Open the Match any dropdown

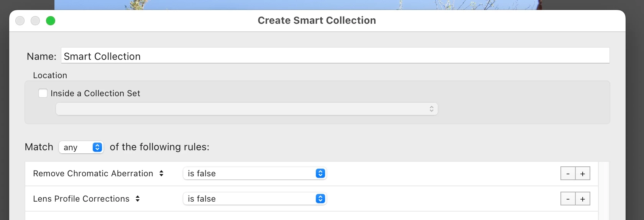(x=81, y=147)
